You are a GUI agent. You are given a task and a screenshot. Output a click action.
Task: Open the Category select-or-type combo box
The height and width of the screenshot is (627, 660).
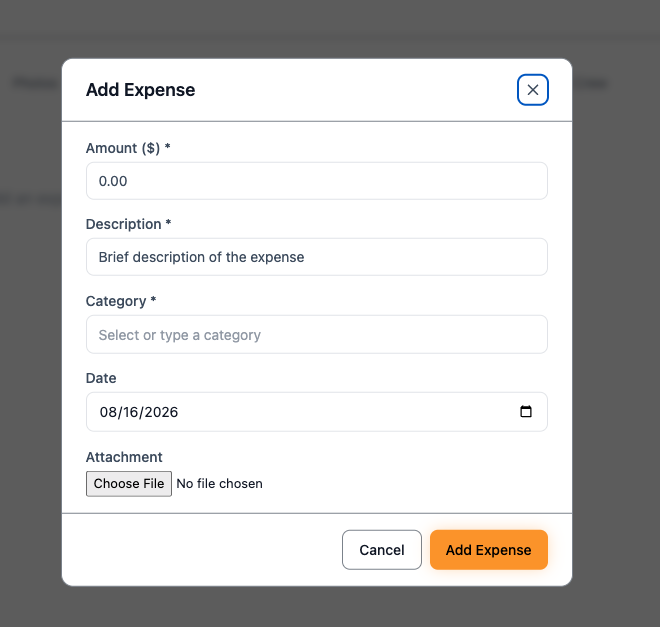[317, 335]
